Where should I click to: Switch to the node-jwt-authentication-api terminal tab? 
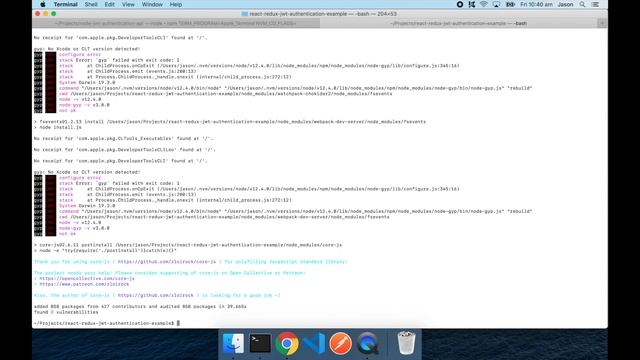tap(176, 23)
